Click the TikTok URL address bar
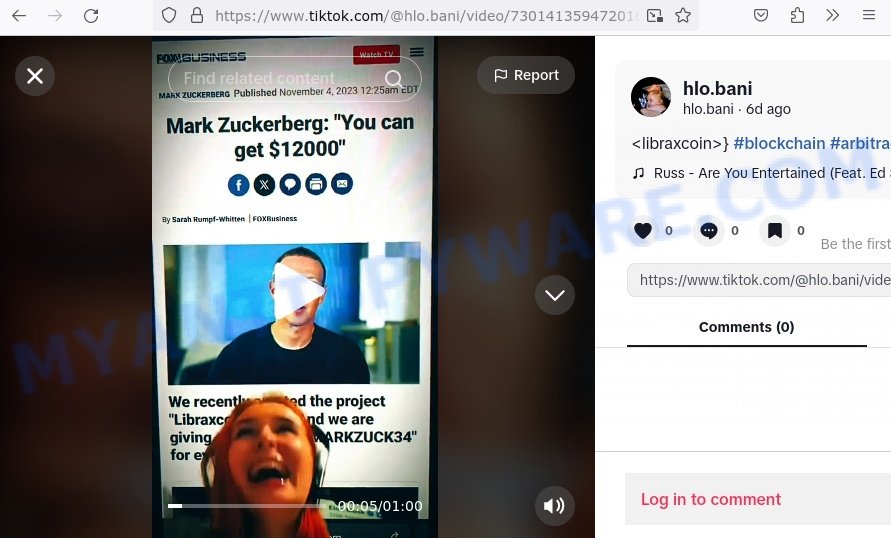891x538 pixels. [426, 15]
